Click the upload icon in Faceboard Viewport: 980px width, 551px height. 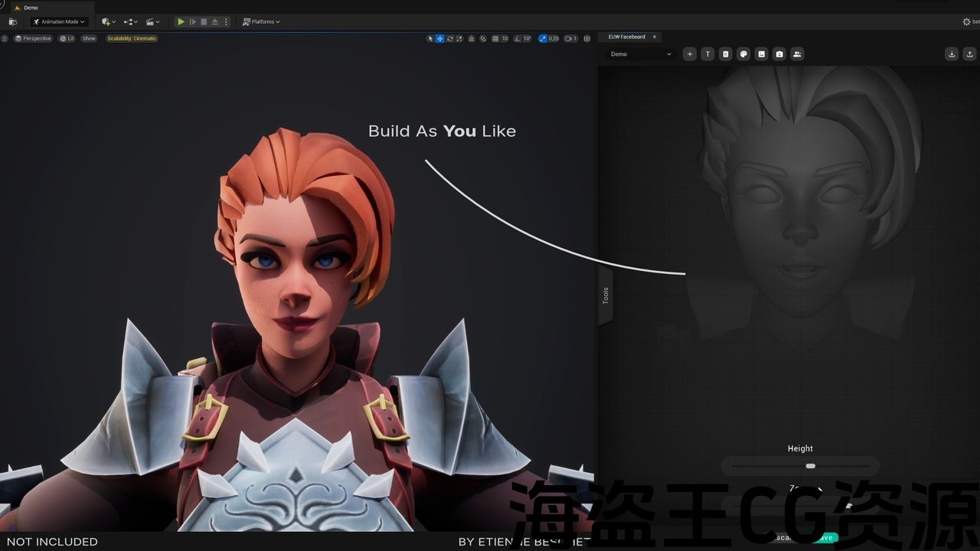pyautogui.click(x=969, y=54)
